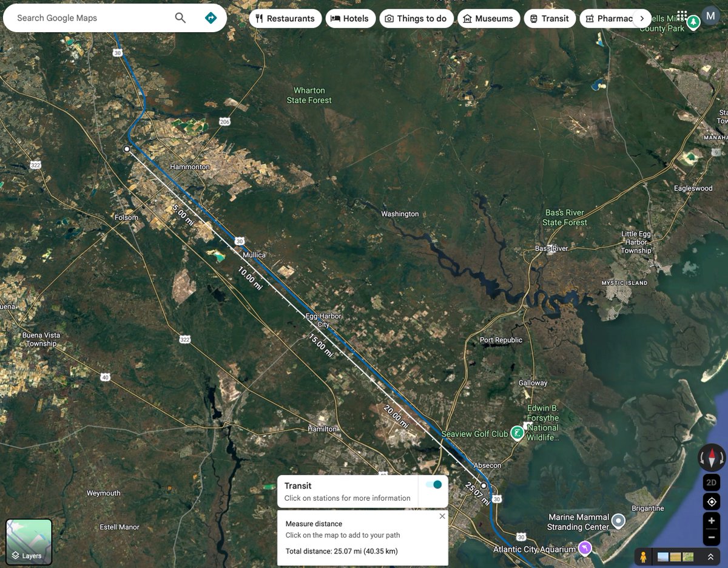The height and width of the screenshot is (568, 728).
Task: Click the Washington place label
Action: [400, 214]
